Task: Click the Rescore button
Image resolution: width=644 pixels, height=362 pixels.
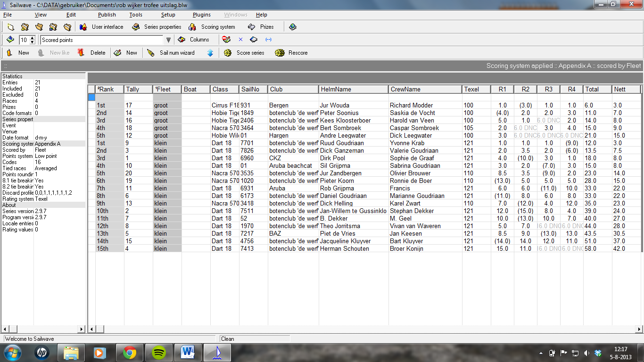Action: click(292, 53)
